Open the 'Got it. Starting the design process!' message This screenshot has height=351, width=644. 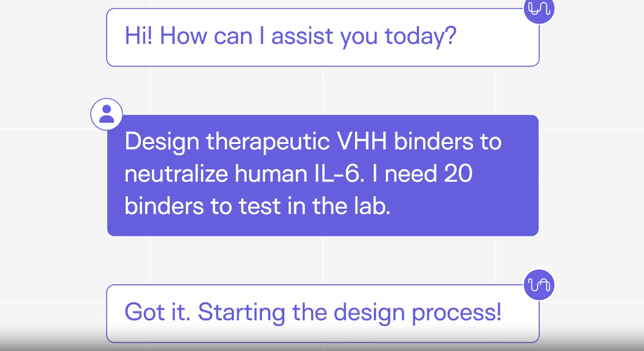coord(322,313)
